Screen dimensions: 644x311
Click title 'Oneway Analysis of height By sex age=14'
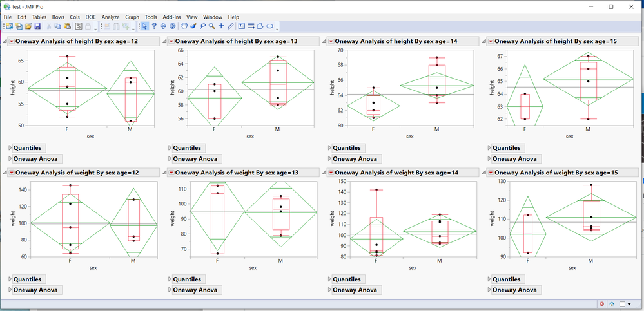click(x=396, y=41)
